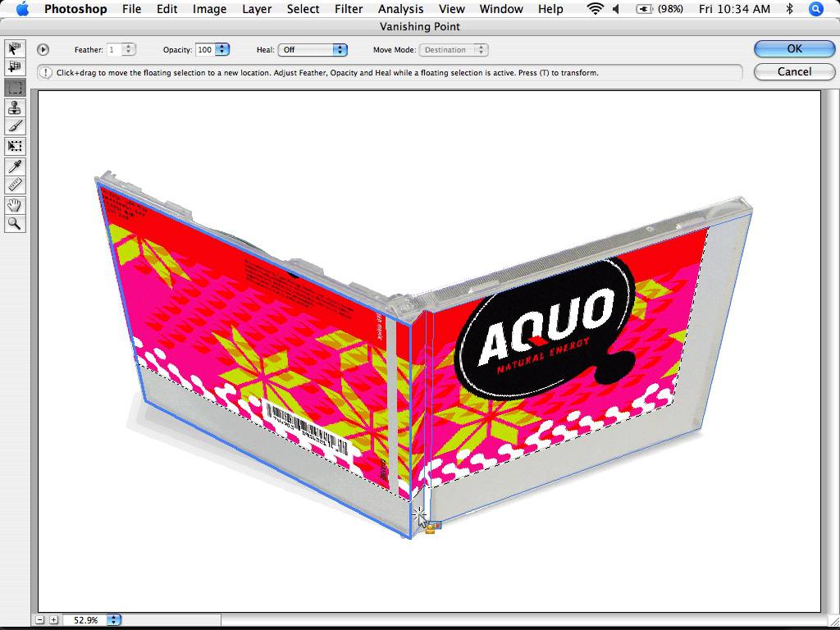Select the Hand tool

tap(15, 204)
